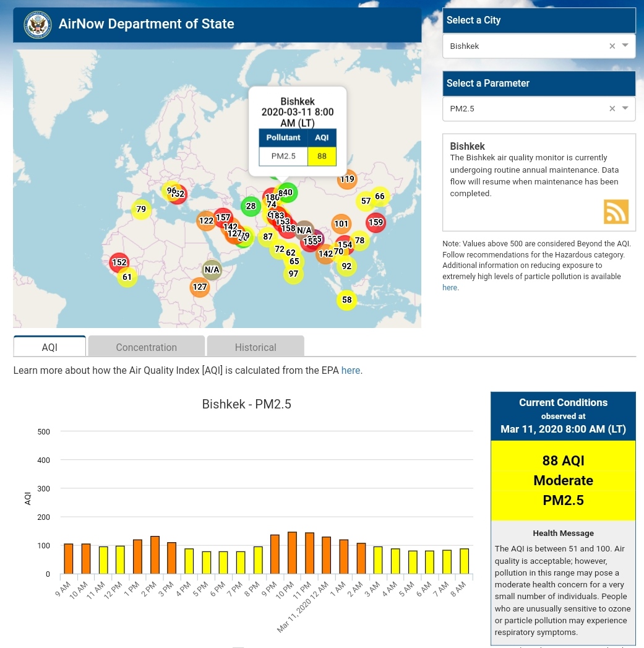Expand the Select a Parameter dropdown arrow
Viewport: 644px width, 648px height.
pos(625,108)
